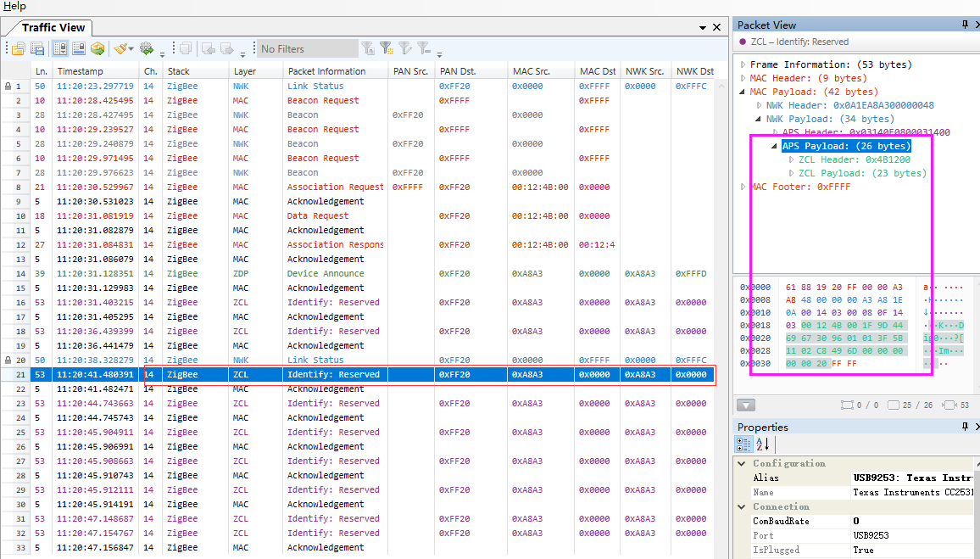The height and width of the screenshot is (559, 980).
Task: Pin the Properties panel
Action: [965, 428]
